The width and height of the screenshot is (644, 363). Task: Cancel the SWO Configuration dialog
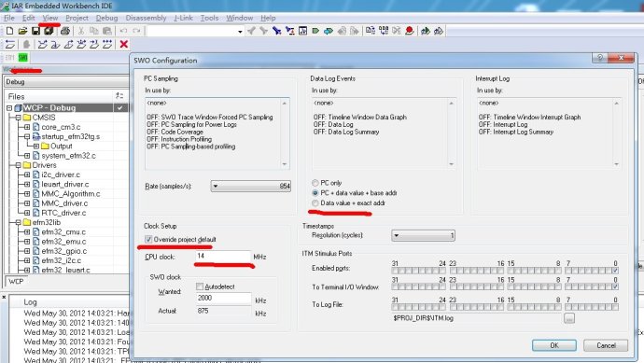tap(606, 345)
